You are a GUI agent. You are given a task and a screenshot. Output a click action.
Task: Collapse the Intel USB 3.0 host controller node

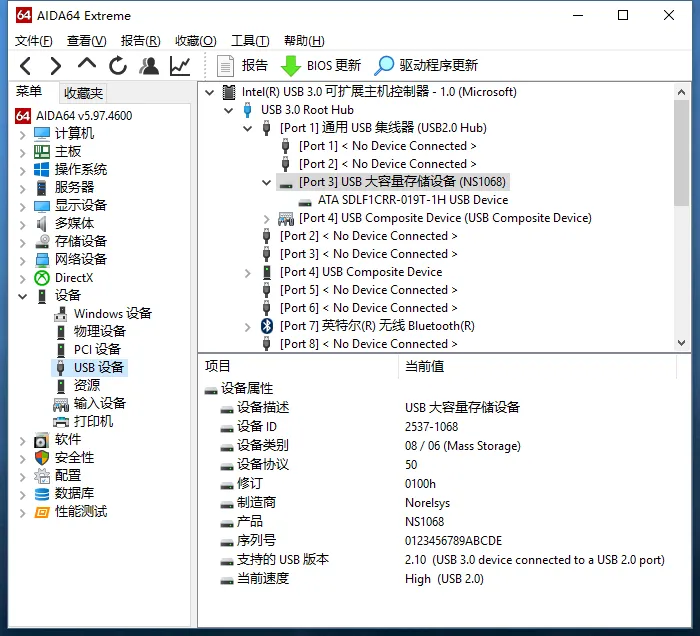(x=209, y=92)
